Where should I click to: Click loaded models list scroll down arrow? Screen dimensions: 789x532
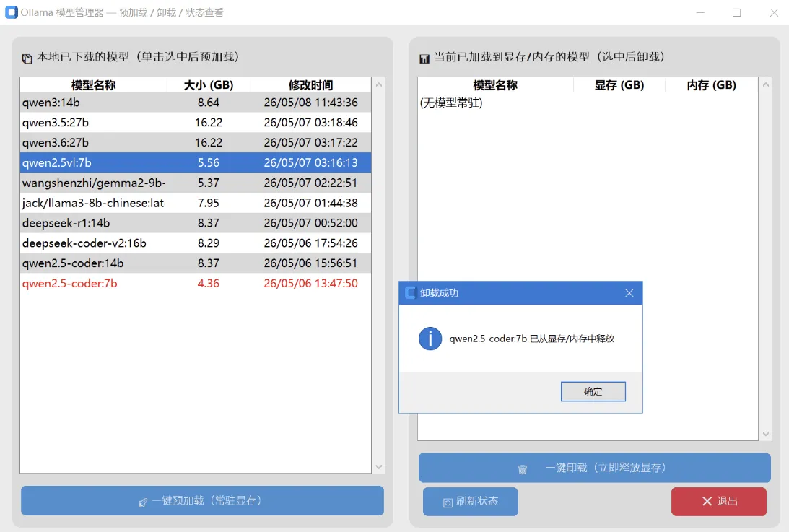[x=766, y=434]
